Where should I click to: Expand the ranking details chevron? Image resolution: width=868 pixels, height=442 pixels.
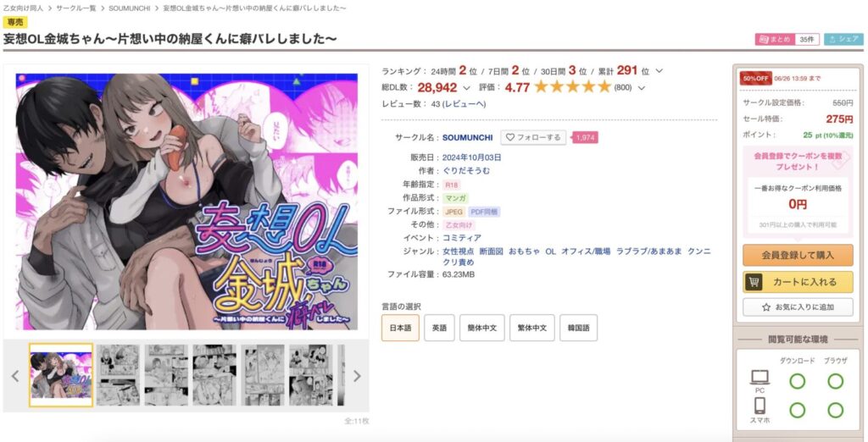pyautogui.click(x=659, y=71)
